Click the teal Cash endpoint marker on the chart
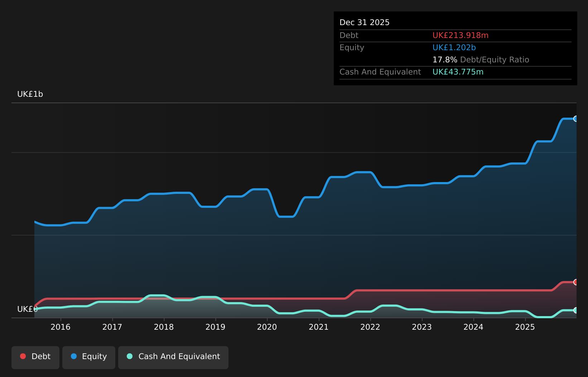This screenshot has width=588, height=377. pyautogui.click(x=575, y=310)
